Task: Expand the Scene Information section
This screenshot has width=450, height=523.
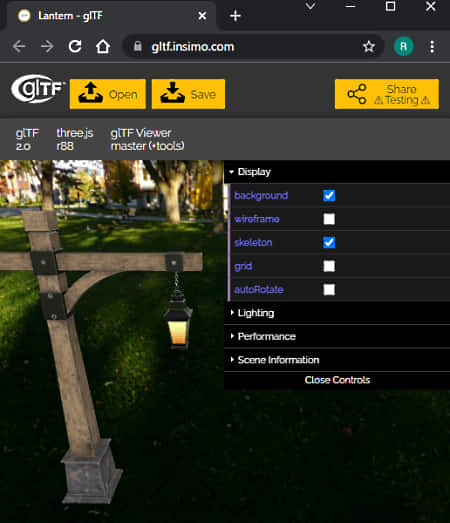Action: coord(337,360)
